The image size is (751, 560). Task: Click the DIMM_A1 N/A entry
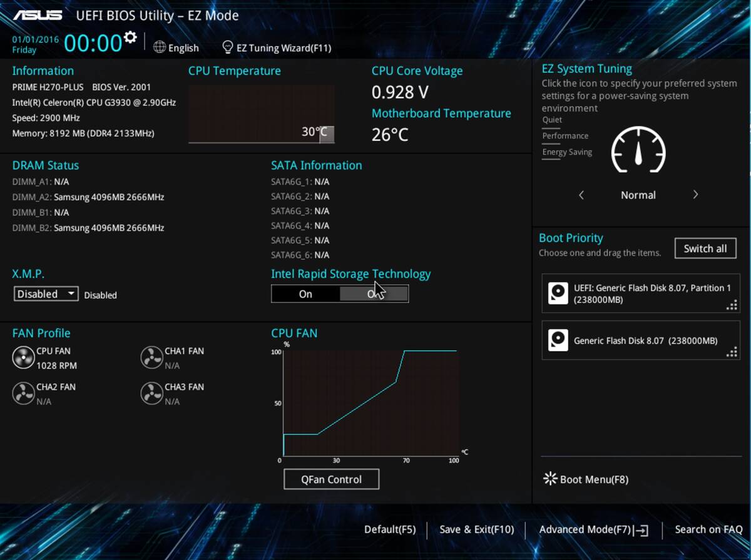point(41,181)
